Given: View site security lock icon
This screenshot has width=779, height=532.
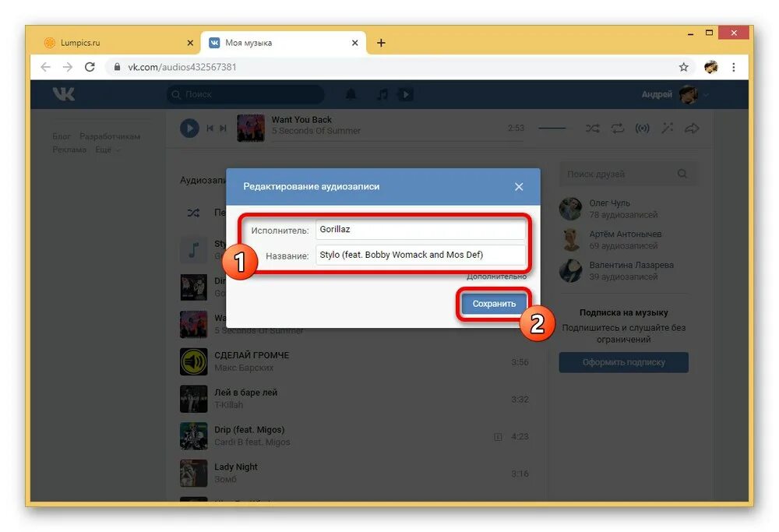Looking at the screenshot, I should coord(118,67).
